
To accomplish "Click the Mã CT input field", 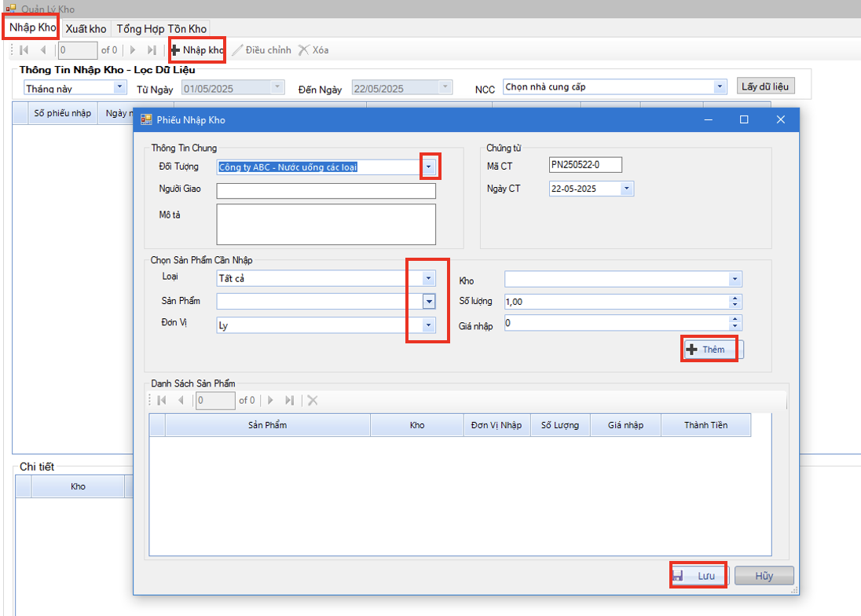I will pyautogui.click(x=585, y=165).
